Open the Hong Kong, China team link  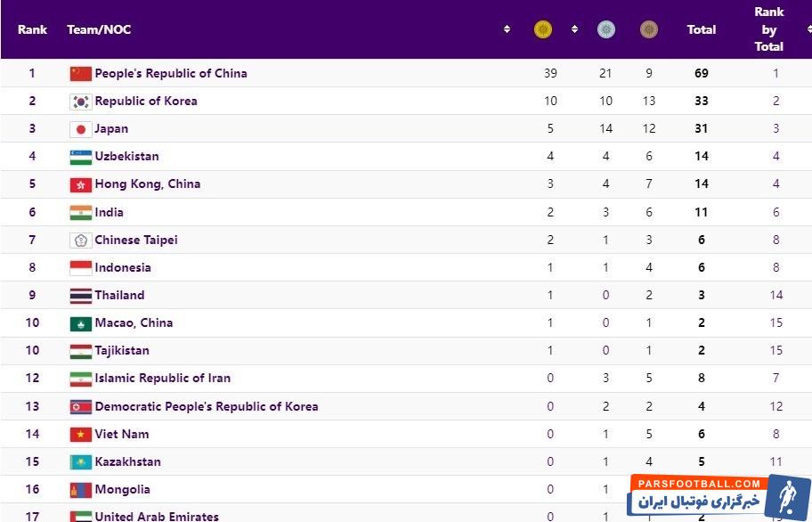[148, 184]
